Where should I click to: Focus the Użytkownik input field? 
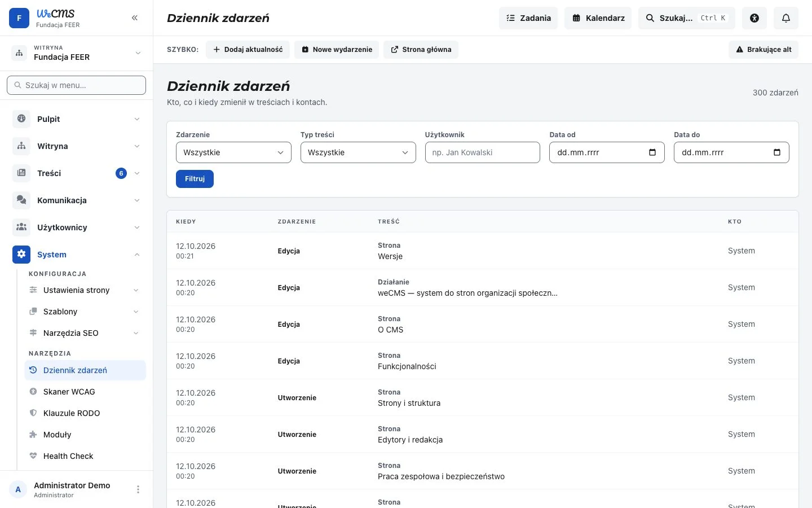tap(483, 152)
